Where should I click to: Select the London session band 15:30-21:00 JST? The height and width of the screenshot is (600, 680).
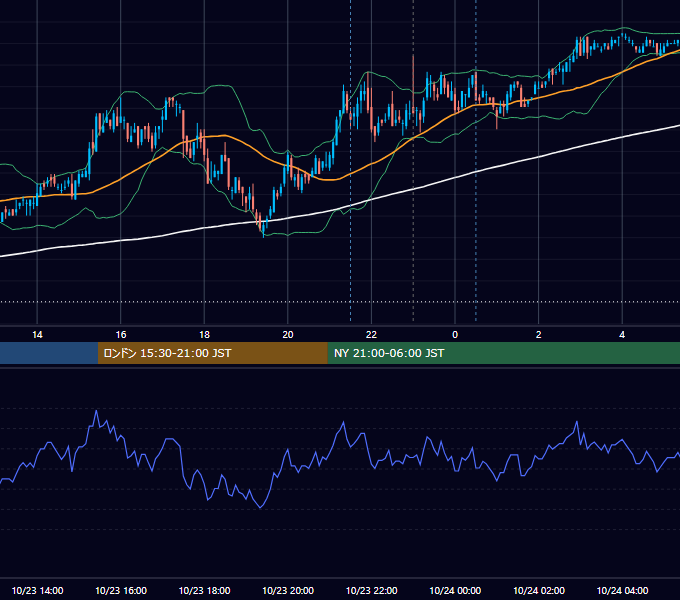[212, 353]
